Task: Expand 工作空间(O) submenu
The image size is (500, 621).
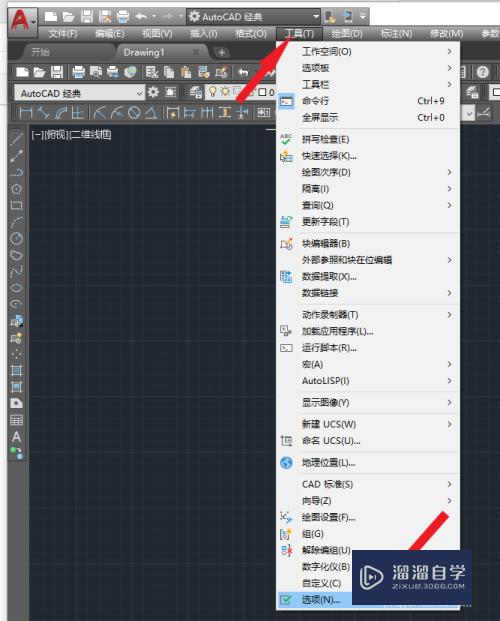Action: pyautogui.click(x=368, y=51)
